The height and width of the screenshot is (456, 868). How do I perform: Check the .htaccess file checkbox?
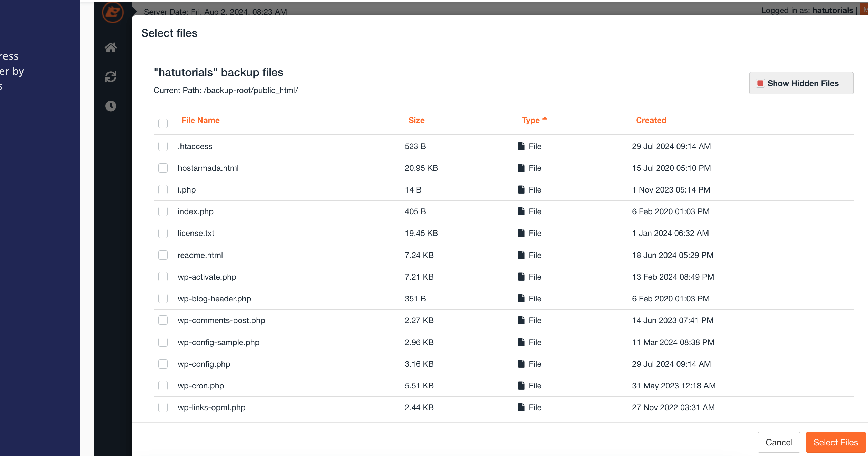coord(163,146)
